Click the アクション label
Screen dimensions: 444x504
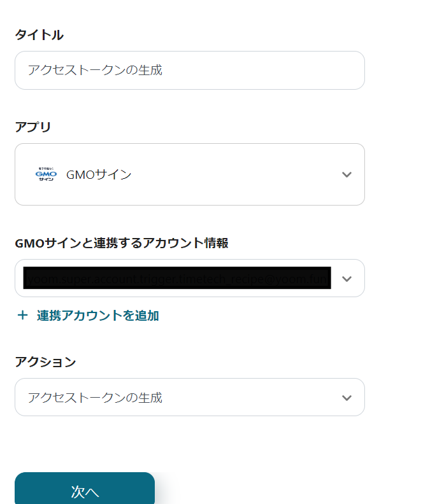[45, 362]
